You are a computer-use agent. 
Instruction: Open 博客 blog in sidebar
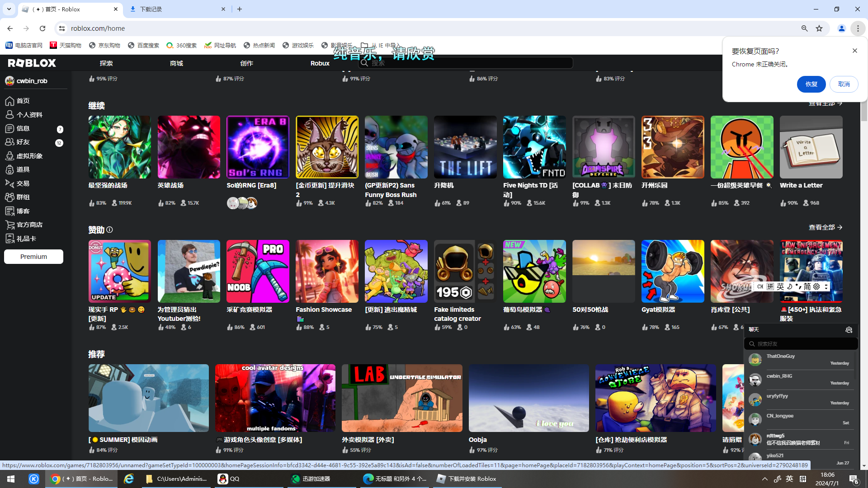click(18, 211)
